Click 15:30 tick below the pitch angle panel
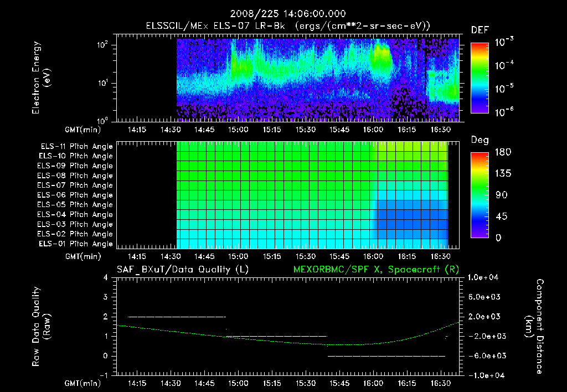The height and width of the screenshot is (392, 567). click(306, 256)
